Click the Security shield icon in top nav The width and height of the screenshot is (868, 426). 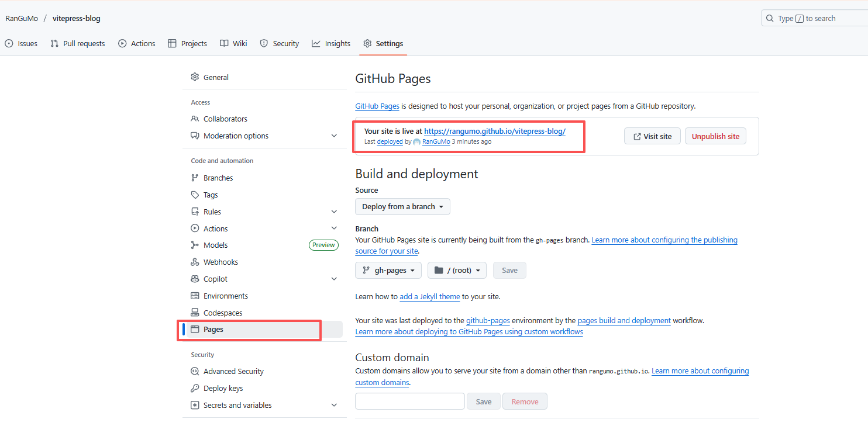click(264, 43)
